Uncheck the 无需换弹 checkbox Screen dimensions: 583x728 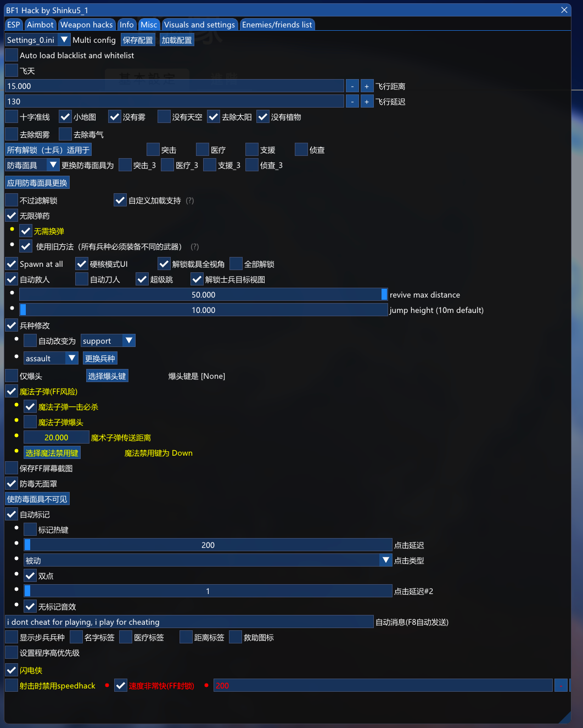[x=26, y=231]
